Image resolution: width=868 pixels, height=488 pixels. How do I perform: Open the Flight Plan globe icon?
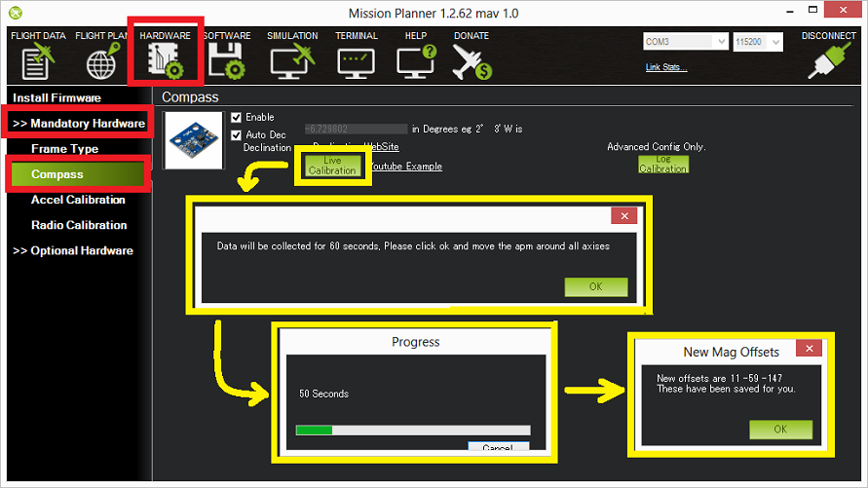(103, 61)
